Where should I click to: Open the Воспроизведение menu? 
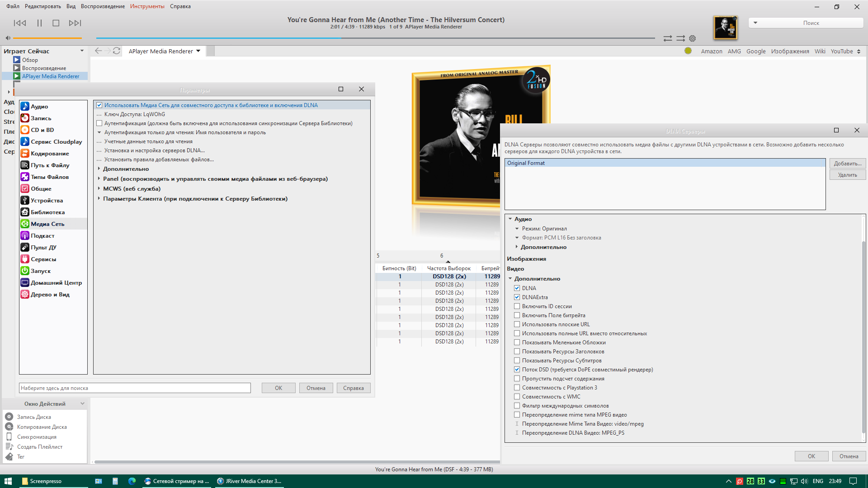click(103, 6)
